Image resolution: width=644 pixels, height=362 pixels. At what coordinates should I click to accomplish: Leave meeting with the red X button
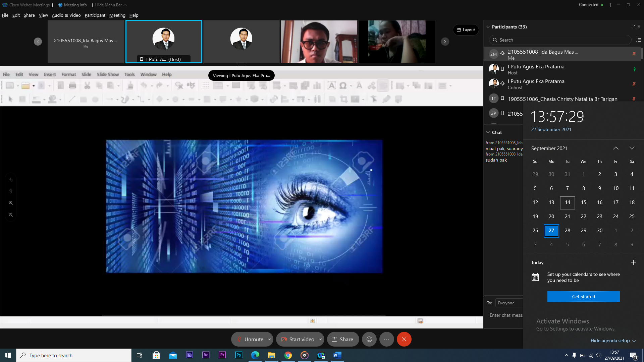click(404, 339)
